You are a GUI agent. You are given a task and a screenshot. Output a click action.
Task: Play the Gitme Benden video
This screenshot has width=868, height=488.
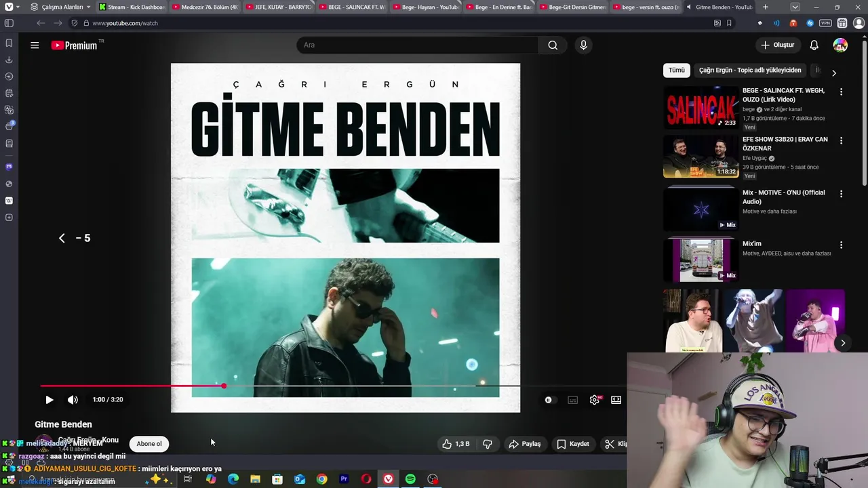pyautogui.click(x=49, y=400)
